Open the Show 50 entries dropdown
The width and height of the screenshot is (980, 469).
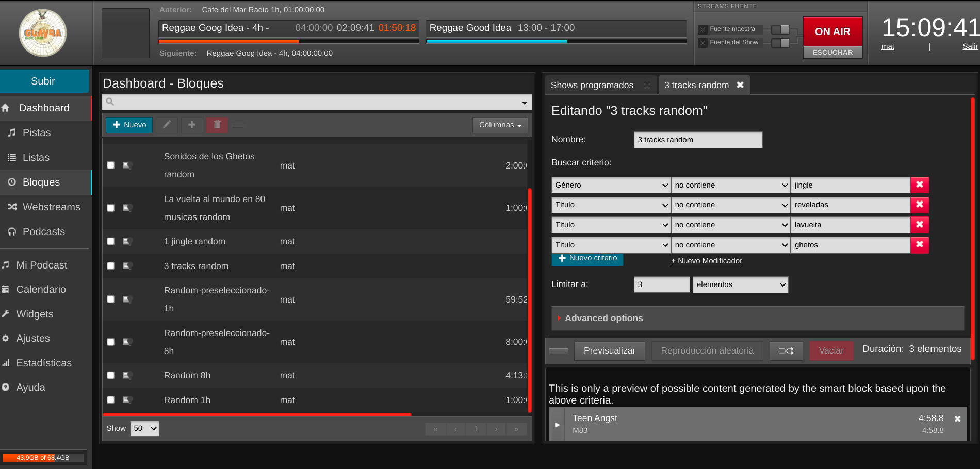(x=145, y=428)
